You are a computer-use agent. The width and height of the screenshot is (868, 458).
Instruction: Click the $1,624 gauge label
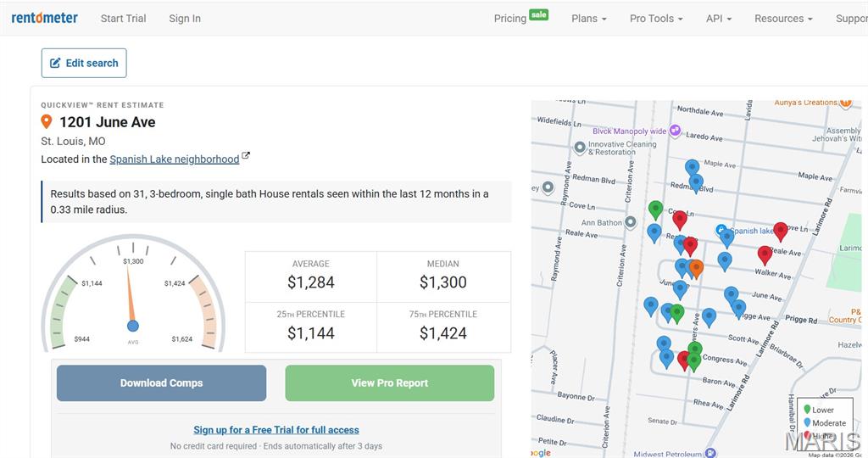(x=182, y=339)
